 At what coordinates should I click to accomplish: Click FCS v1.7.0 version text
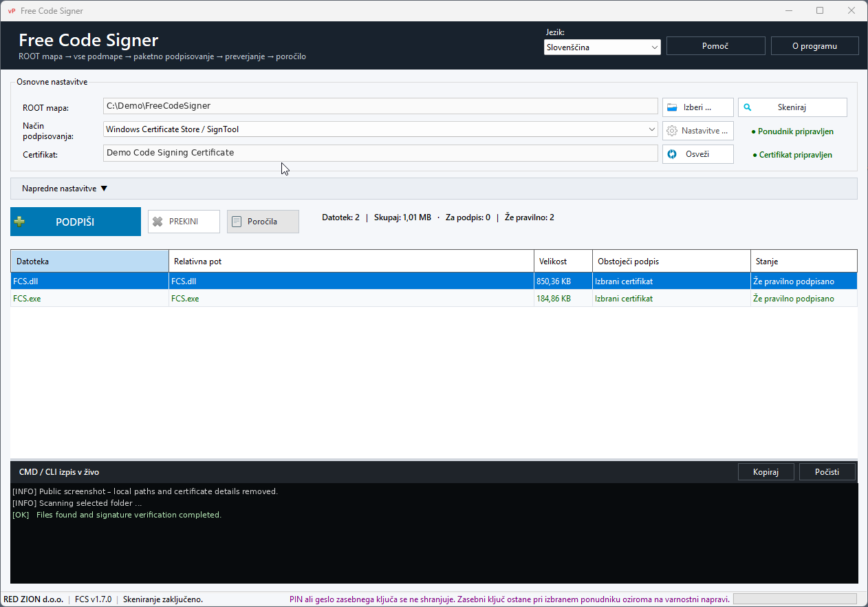click(95, 599)
